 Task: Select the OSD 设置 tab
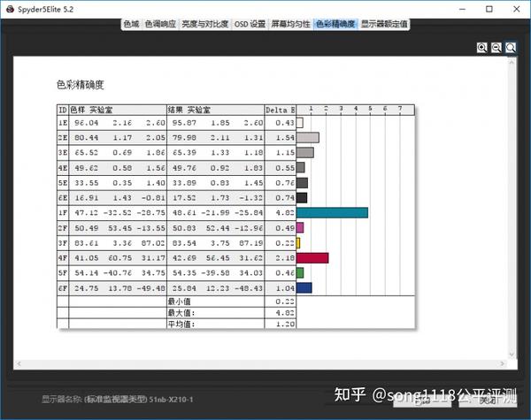[x=250, y=24]
